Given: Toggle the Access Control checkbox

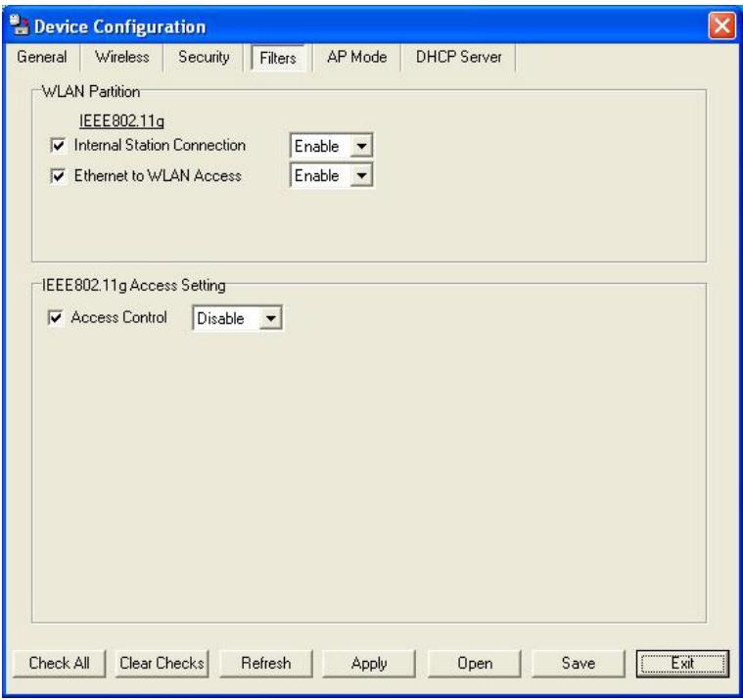Looking at the screenshot, I should (x=56, y=317).
